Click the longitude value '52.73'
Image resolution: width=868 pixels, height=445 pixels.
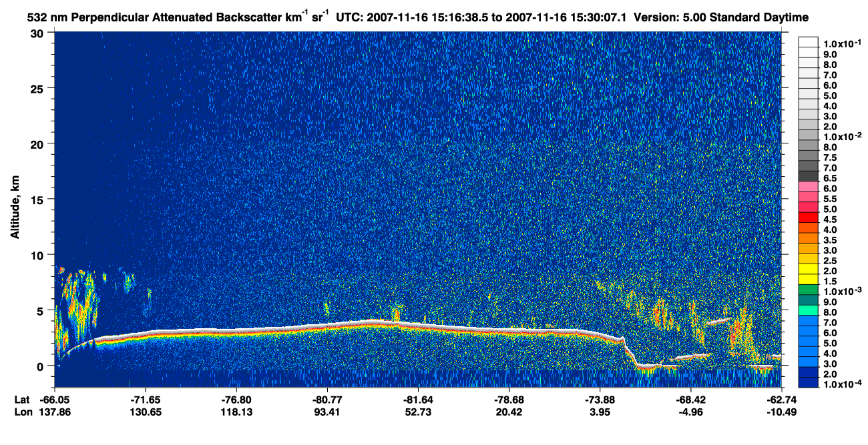(418, 412)
